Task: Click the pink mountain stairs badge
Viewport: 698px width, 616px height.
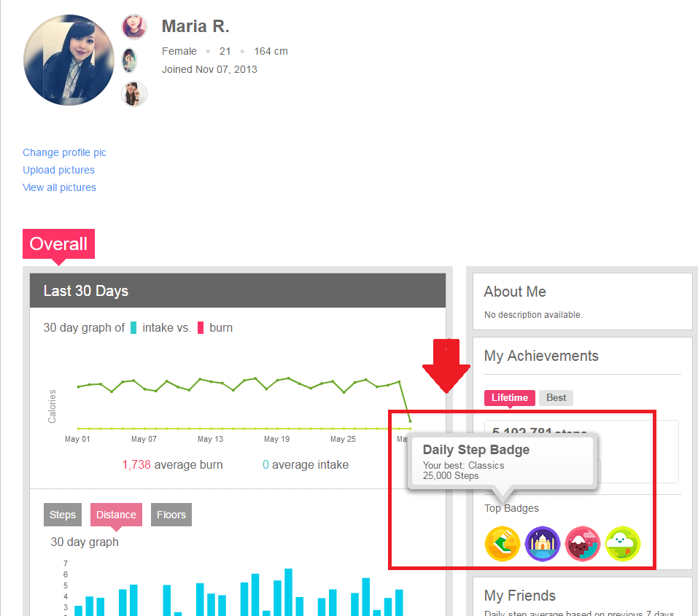Action: click(x=583, y=544)
